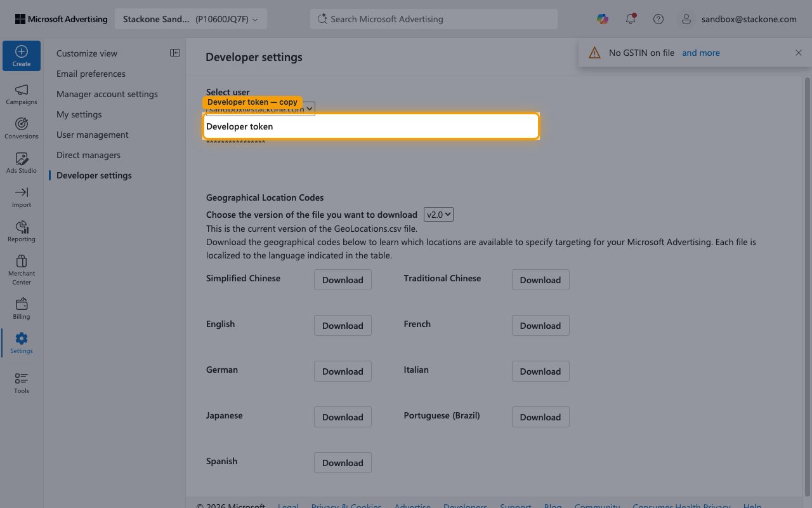The height and width of the screenshot is (508, 812).
Task: Click the masked developer token value
Action: (235, 143)
